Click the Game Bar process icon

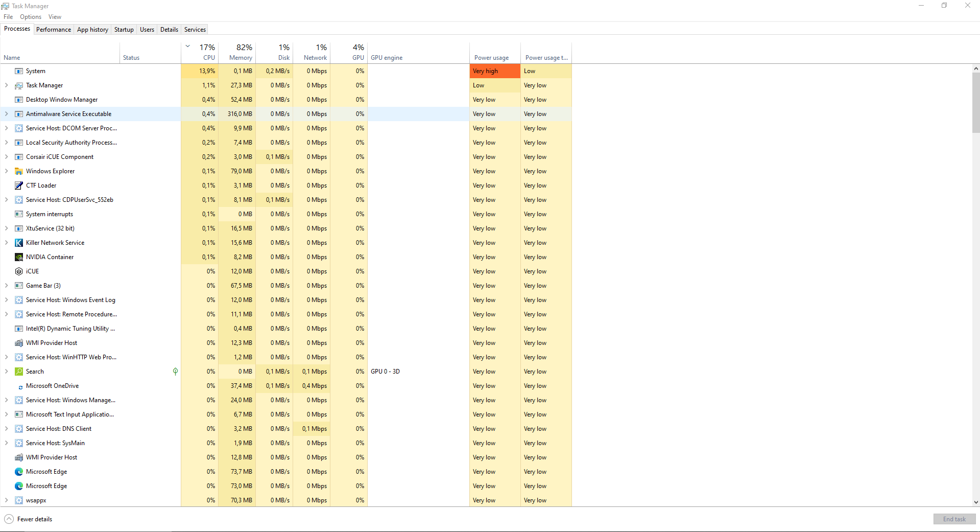click(x=19, y=286)
